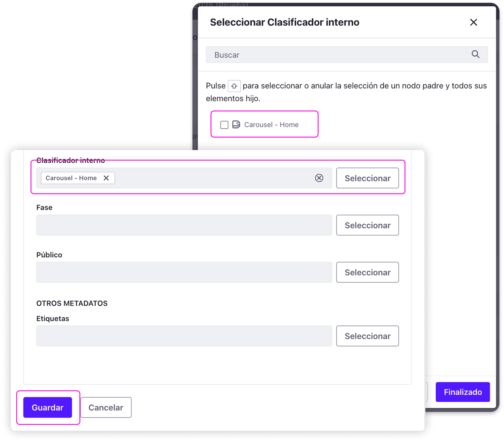
Task: Clear all Clasificador interno selections icon
Action: coord(319,178)
